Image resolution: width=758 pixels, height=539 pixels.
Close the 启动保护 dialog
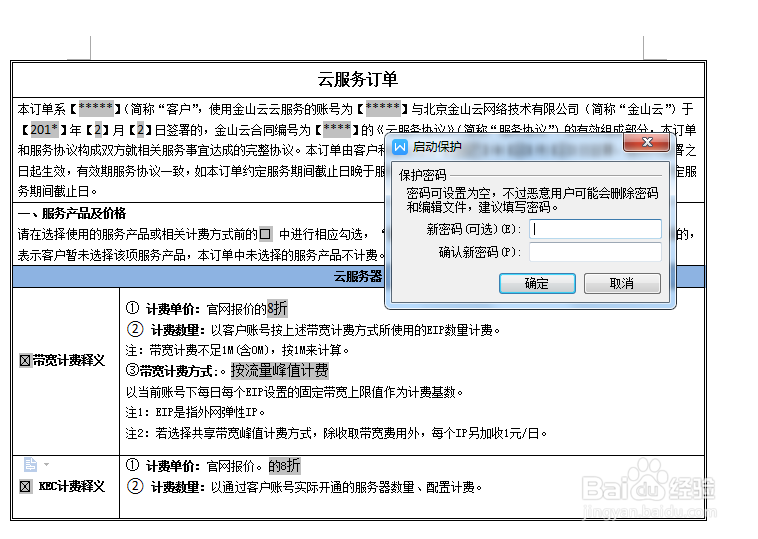tap(647, 142)
